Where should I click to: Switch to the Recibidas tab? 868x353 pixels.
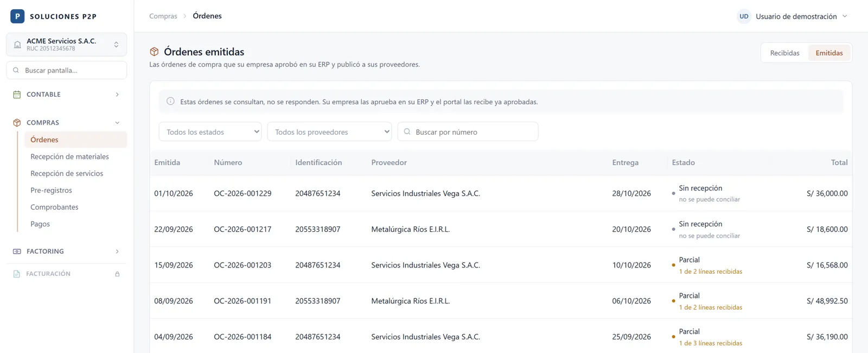point(784,53)
